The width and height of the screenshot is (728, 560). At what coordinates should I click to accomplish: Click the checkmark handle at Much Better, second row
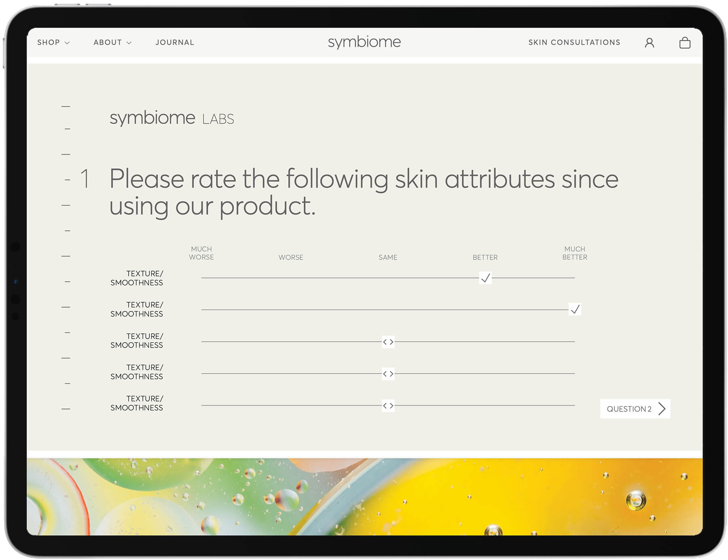[x=575, y=310]
